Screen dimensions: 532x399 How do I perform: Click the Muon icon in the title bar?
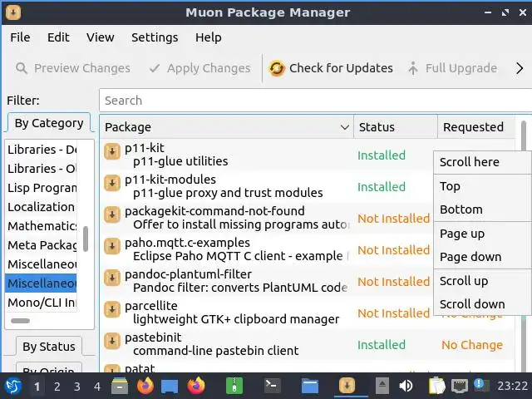point(13,12)
